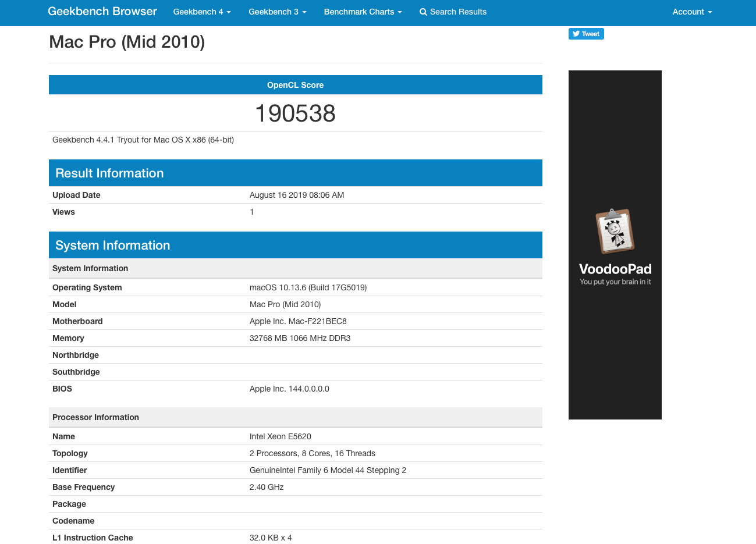Click the Result Information section header

(x=296, y=173)
